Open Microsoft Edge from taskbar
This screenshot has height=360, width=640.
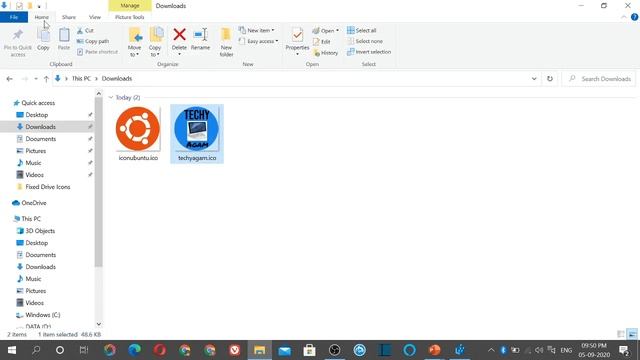134,350
